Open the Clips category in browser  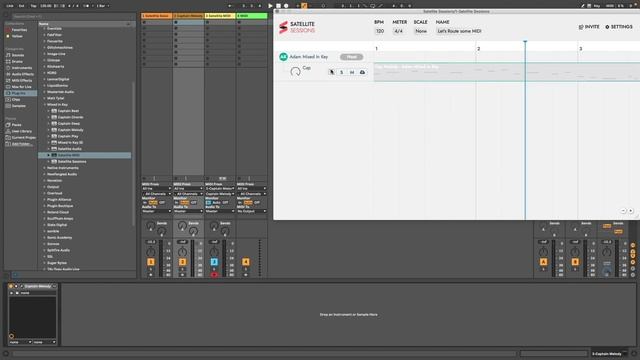click(16, 100)
